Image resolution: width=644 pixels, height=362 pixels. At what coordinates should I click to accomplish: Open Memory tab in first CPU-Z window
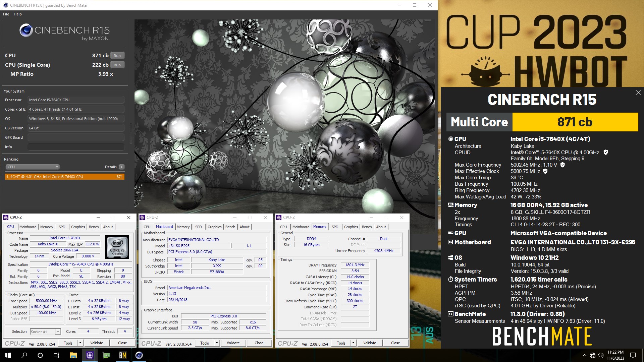point(47,227)
